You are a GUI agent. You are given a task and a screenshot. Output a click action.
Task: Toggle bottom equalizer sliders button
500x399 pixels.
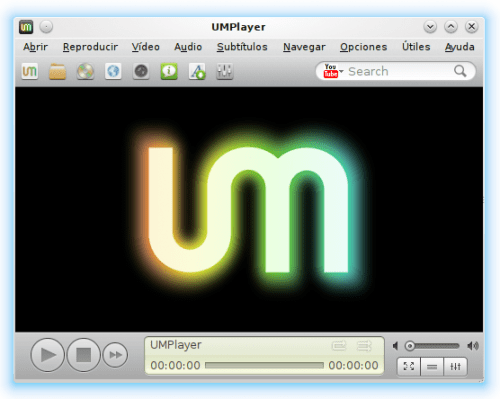[455, 367]
